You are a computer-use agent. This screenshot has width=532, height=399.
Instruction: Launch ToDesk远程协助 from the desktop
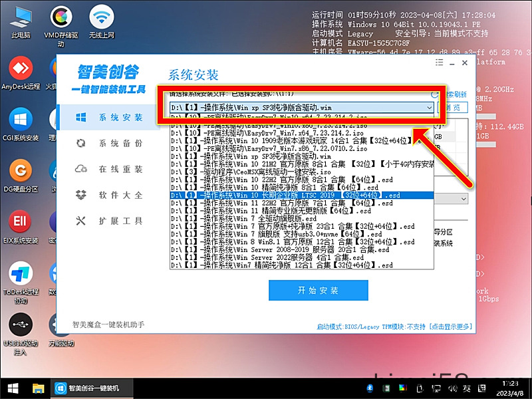[x=21, y=283]
